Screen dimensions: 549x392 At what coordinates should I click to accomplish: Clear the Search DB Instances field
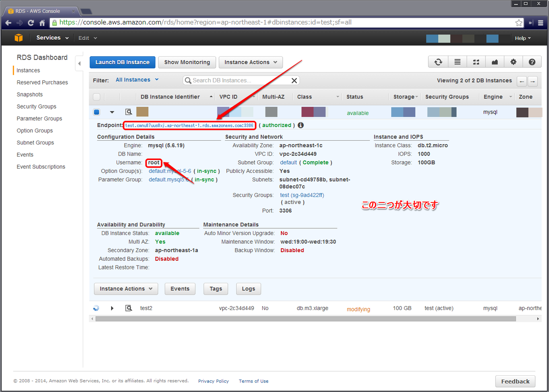click(294, 80)
